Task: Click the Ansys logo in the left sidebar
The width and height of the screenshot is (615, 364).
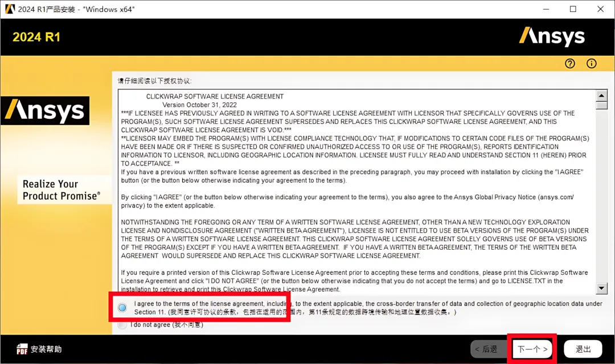Action: [45, 110]
